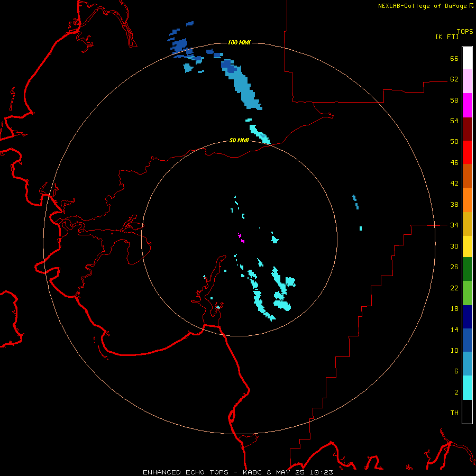This screenshot has width=476, height=476.
Task: Click the '14' legend value
Action: pos(454,329)
